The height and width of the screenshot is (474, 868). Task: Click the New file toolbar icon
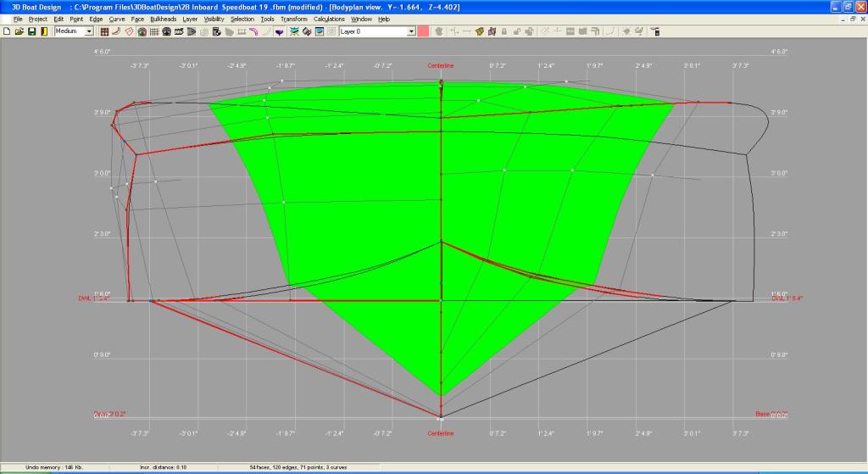pyautogui.click(x=7, y=31)
